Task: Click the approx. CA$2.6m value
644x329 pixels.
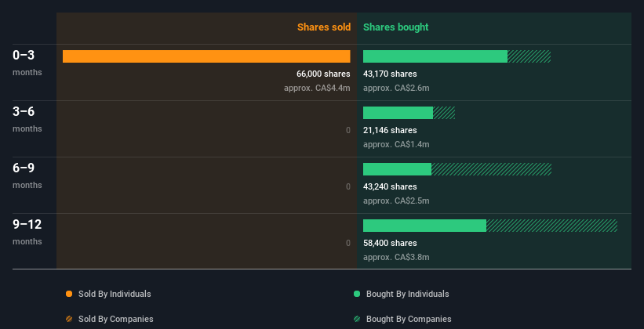Action: pos(396,89)
